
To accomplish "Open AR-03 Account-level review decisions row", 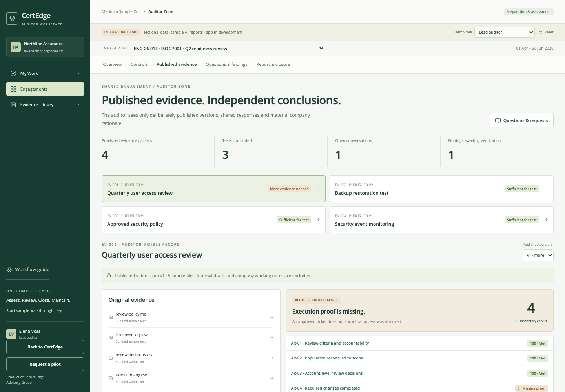I will pos(419,374).
